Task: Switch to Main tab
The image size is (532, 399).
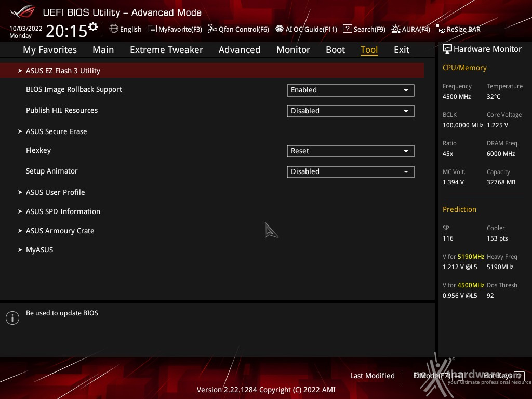Action: click(x=103, y=50)
